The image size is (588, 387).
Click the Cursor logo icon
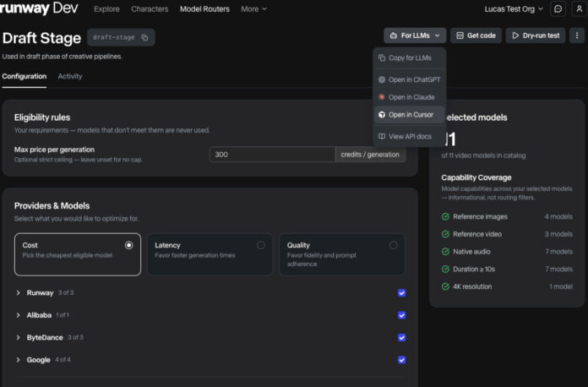(x=382, y=115)
